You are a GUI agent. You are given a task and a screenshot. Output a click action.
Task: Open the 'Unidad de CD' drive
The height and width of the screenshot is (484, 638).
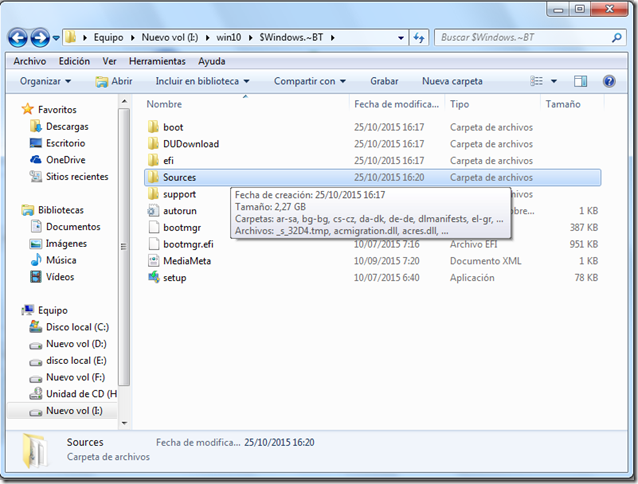point(81,394)
